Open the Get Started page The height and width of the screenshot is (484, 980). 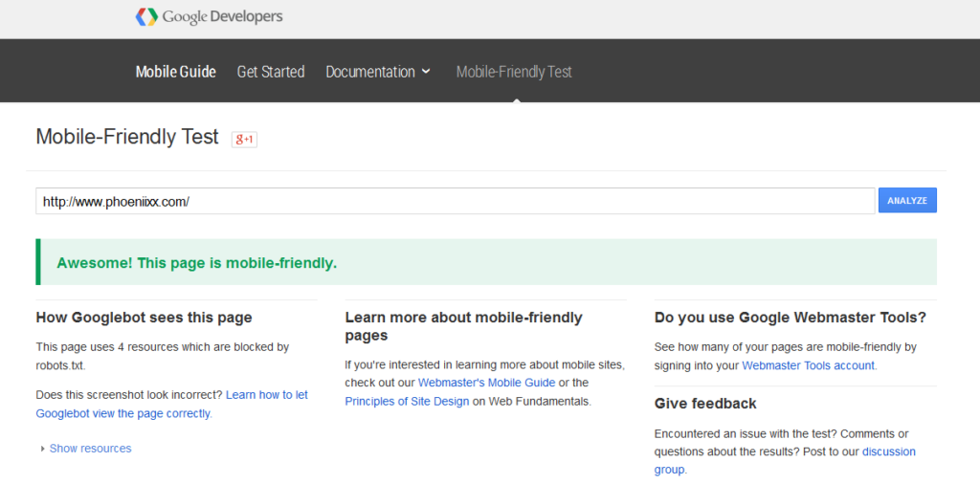(271, 72)
